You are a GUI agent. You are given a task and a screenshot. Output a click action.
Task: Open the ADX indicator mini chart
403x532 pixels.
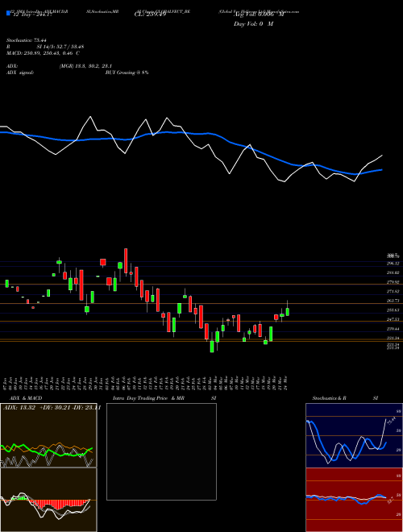(48, 435)
